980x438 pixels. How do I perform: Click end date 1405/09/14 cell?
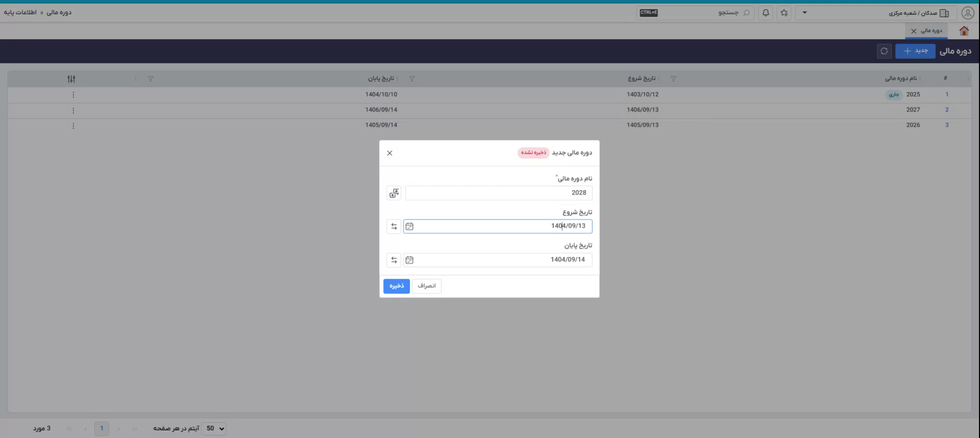[x=381, y=125]
